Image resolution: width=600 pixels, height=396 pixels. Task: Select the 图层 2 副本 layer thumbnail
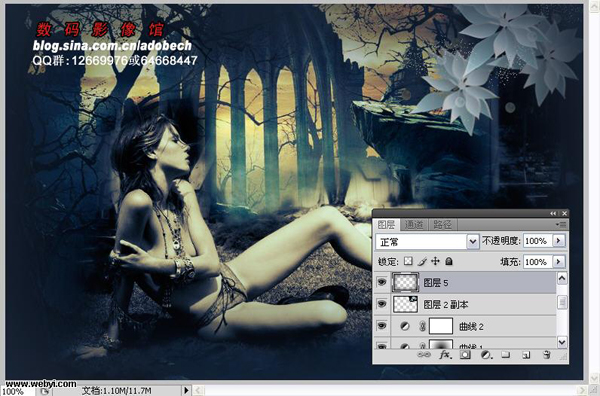tap(405, 304)
